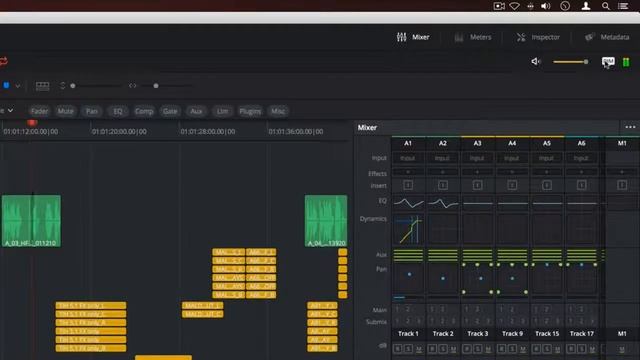Mute Track 1 in the mixer

(419, 349)
